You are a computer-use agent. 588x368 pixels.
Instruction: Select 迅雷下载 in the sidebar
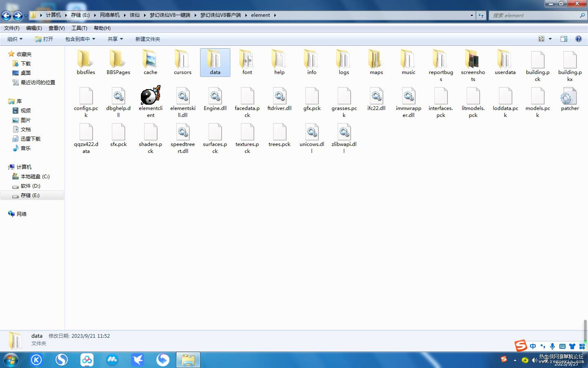click(x=31, y=139)
